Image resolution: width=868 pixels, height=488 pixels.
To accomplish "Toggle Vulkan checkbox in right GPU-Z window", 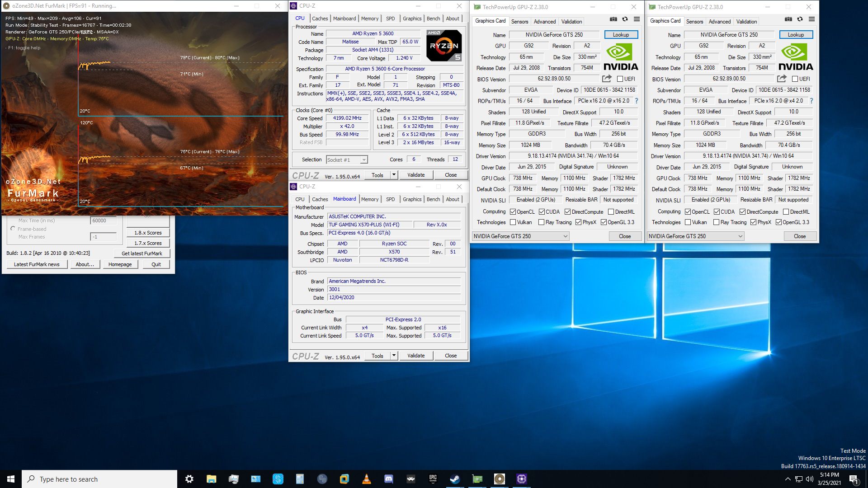I will [688, 222].
